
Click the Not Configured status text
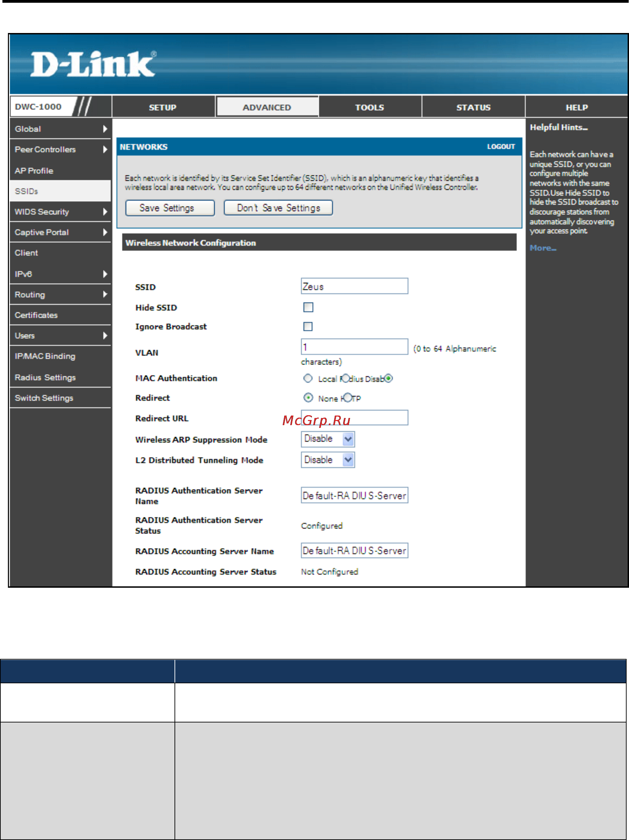pos(329,572)
